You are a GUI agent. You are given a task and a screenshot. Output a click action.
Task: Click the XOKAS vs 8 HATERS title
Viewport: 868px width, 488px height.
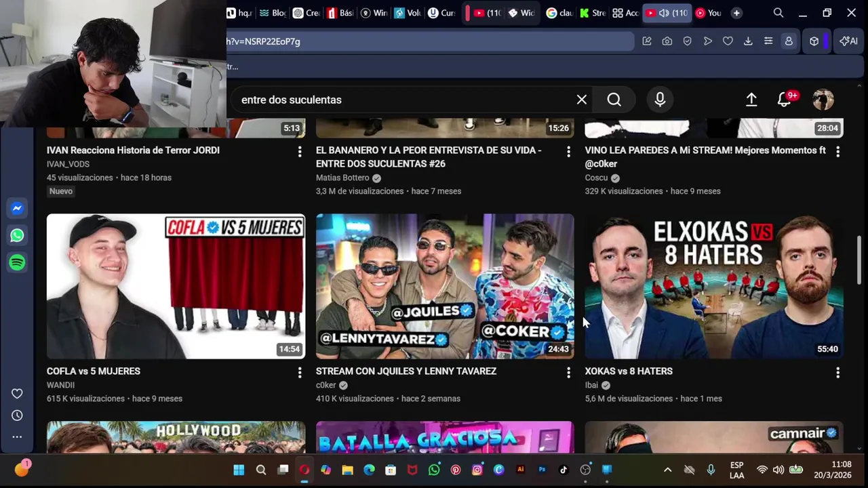[629, 371]
